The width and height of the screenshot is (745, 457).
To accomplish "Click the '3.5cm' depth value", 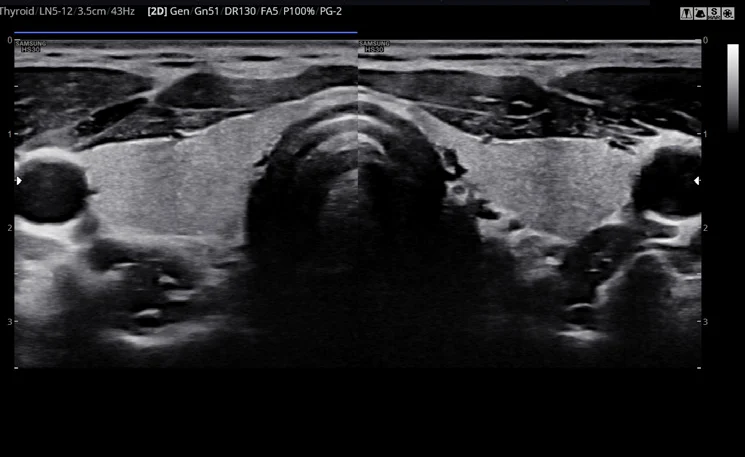I will [x=92, y=11].
